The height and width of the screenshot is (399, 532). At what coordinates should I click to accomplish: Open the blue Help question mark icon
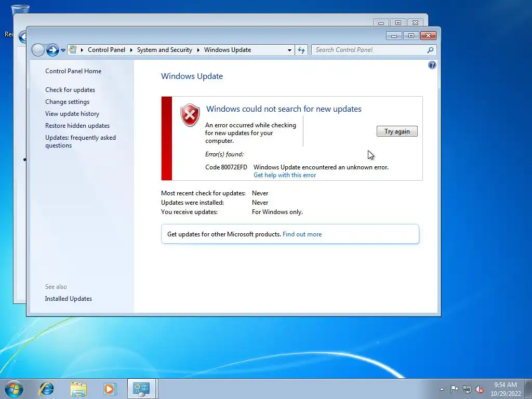432,65
